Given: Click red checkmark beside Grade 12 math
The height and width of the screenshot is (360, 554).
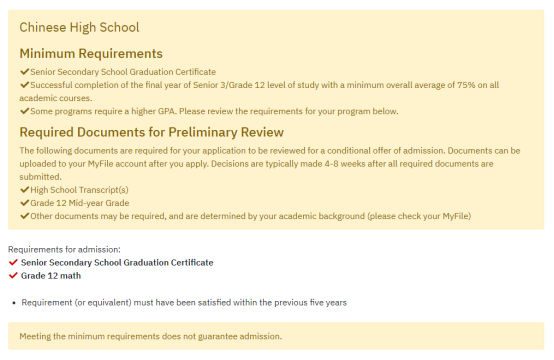Looking at the screenshot, I should click(13, 276).
